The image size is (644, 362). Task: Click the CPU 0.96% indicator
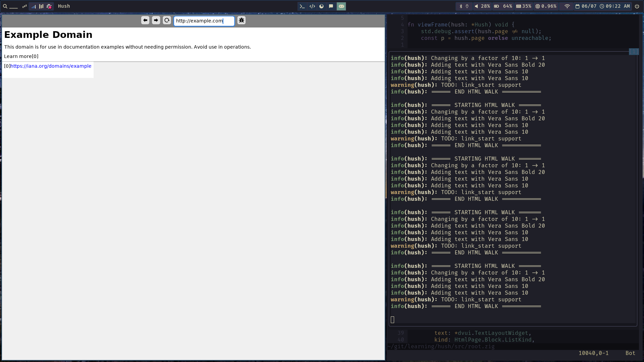click(x=546, y=6)
